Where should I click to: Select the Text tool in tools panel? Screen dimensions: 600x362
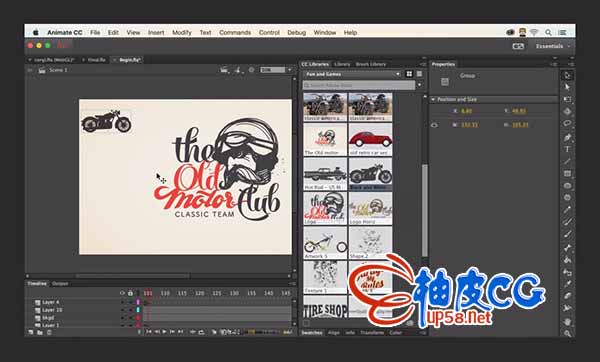[x=567, y=149]
